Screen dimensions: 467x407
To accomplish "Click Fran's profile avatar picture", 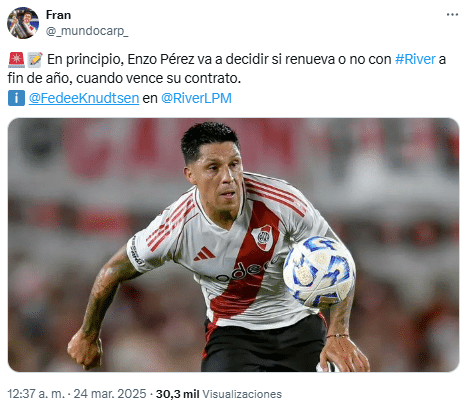I will (x=23, y=23).
